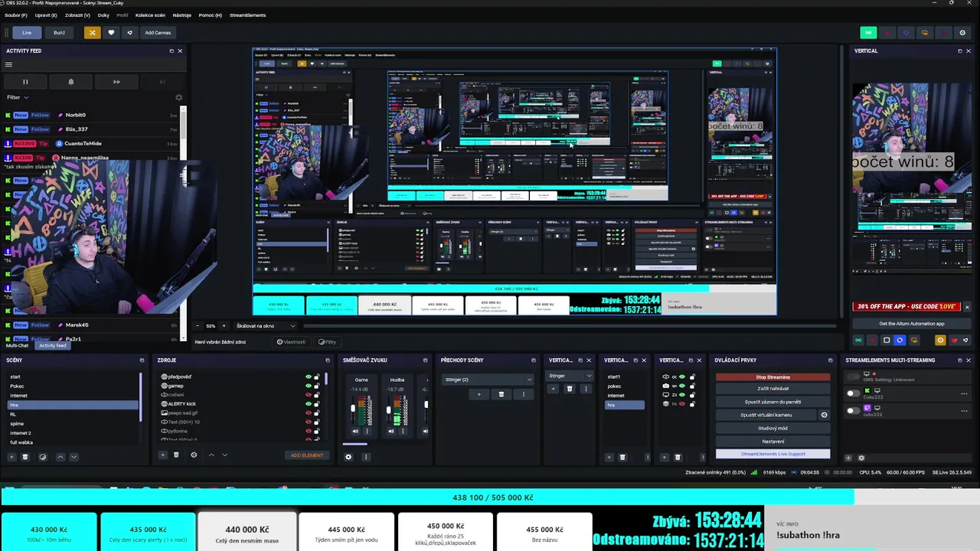The width and height of the screenshot is (980, 551).
Task: Toggle Studiový mód
Action: pyautogui.click(x=773, y=429)
